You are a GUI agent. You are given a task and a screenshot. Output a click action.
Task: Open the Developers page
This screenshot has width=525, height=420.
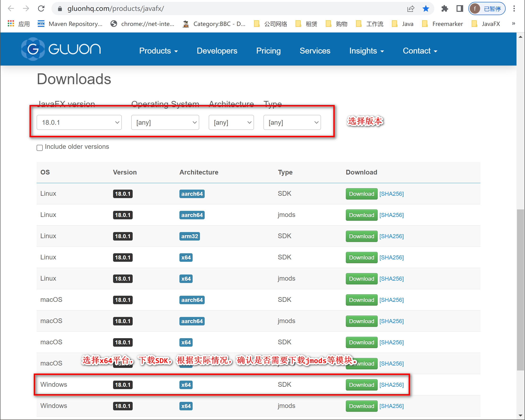(217, 51)
